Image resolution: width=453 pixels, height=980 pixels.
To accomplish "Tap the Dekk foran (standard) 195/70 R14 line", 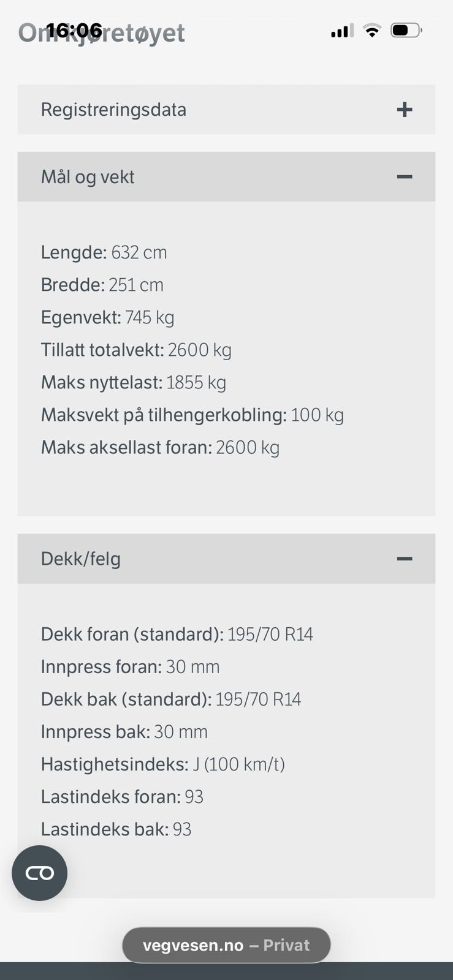I will (x=177, y=634).
